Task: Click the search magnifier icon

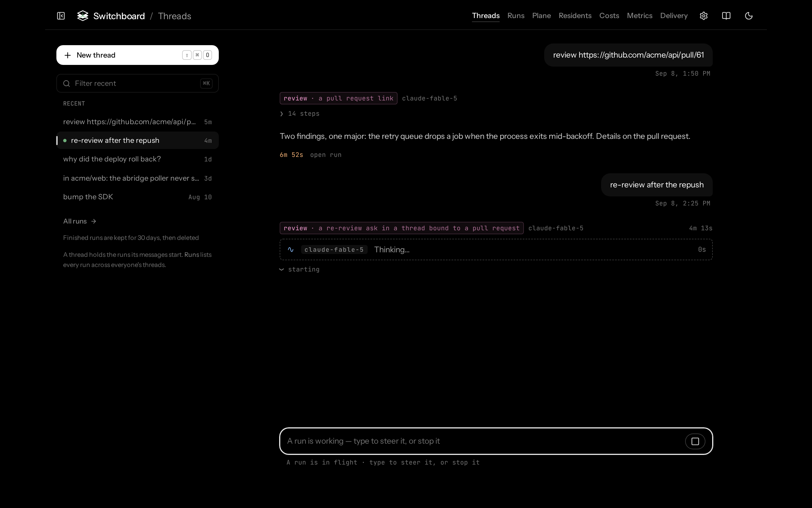Action: coord(67,83)
